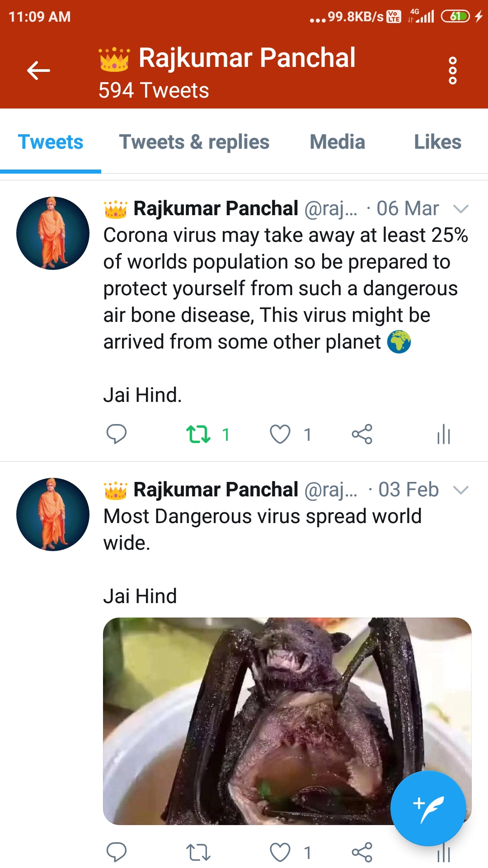Go back using the header arrow
The width and height of the screenshot is (488, 868).
[x=38, y=71]
